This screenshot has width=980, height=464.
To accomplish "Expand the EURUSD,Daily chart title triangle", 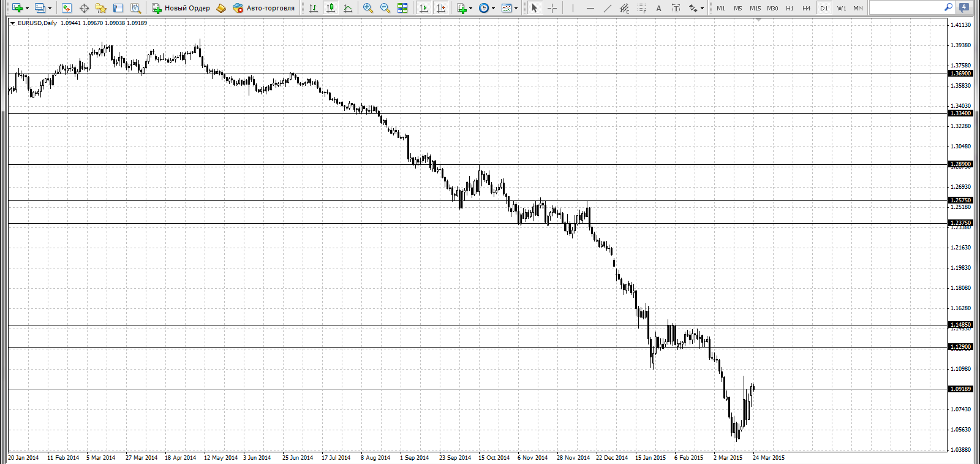I will pyautogui.click(x=12, y=23).
